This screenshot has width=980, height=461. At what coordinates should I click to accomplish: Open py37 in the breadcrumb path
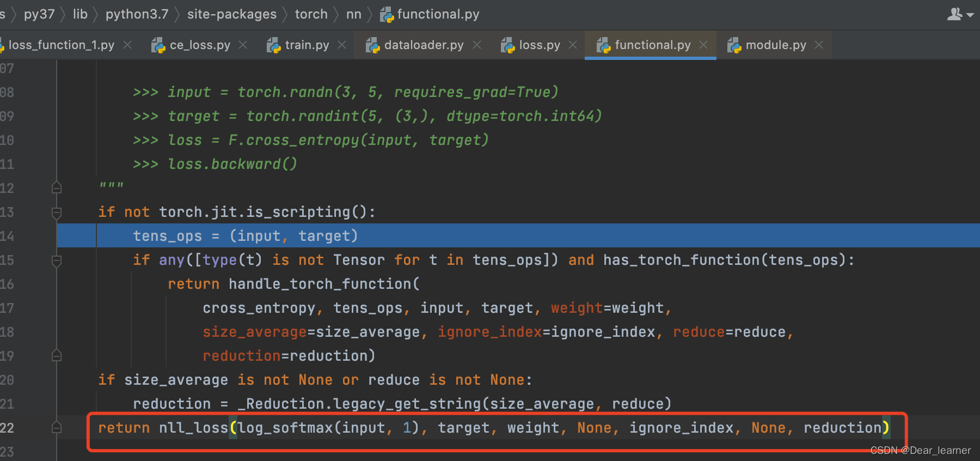point(39,14)
